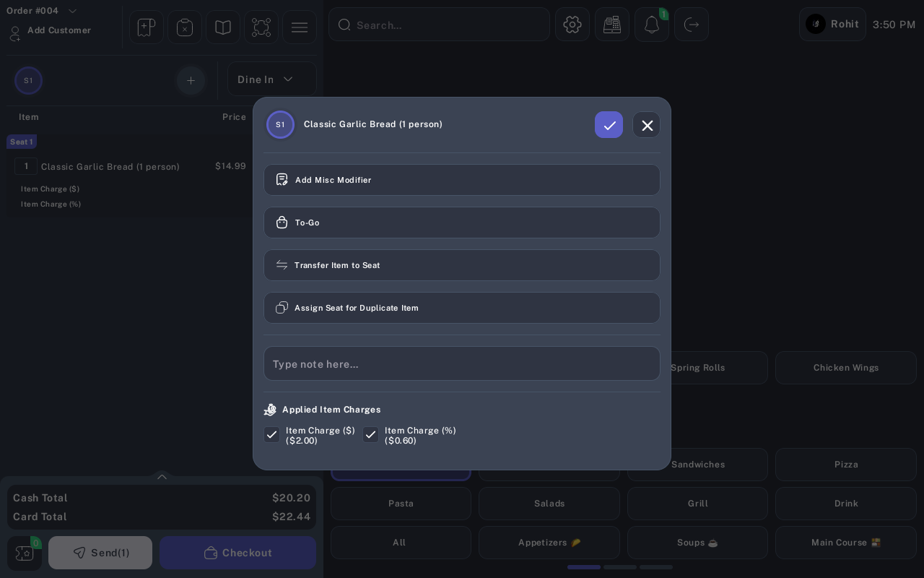
Task: Click the duplicate item copy icon
Action: pos(282,308)
